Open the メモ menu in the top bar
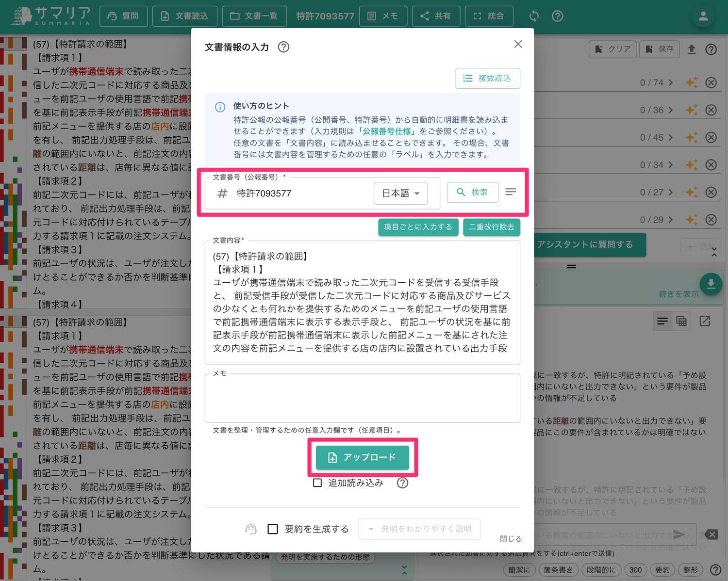 coord(383,16)
